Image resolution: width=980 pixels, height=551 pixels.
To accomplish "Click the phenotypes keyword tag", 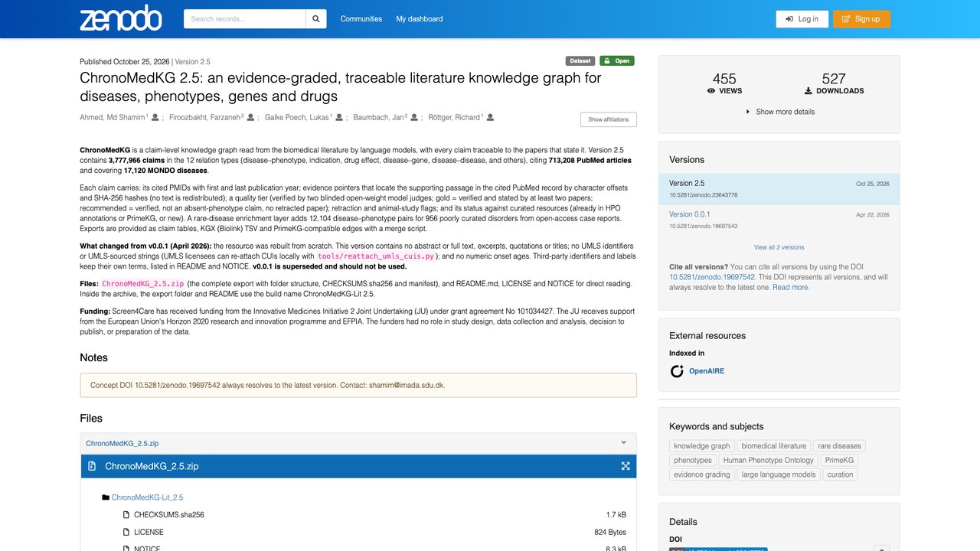I will (x=693, y=461).
